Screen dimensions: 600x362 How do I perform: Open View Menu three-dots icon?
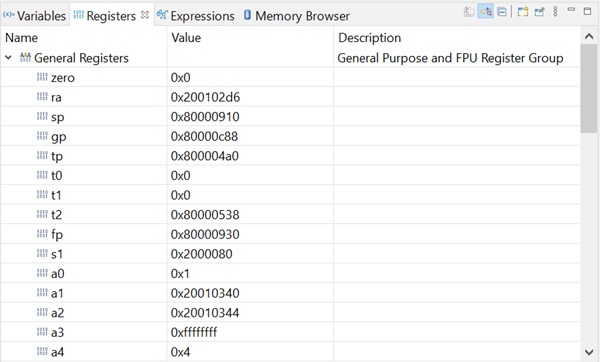(x=555, y=11)
